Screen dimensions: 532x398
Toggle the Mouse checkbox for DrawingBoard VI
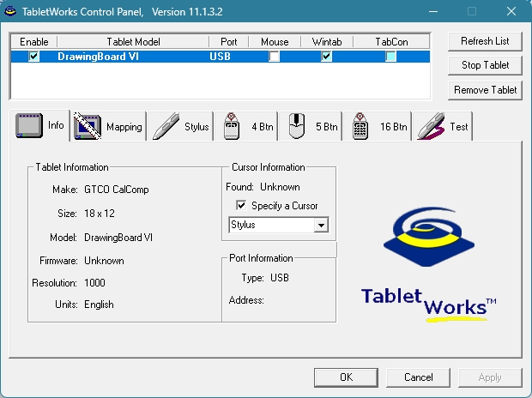coord(274,57)
